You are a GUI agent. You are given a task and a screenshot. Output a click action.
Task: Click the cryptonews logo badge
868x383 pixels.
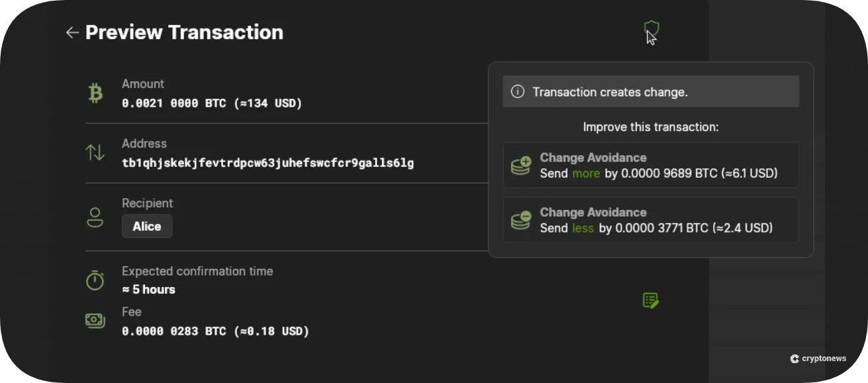point(818,358)
